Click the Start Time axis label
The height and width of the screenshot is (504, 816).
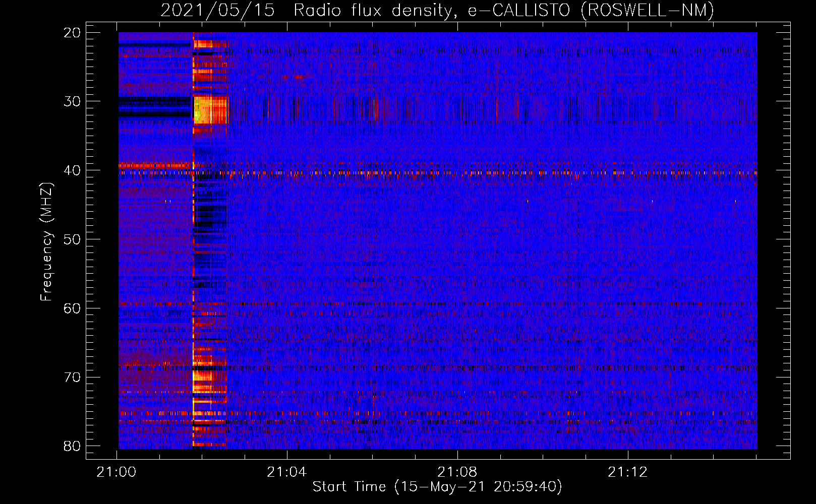click(x=437, y=486)
